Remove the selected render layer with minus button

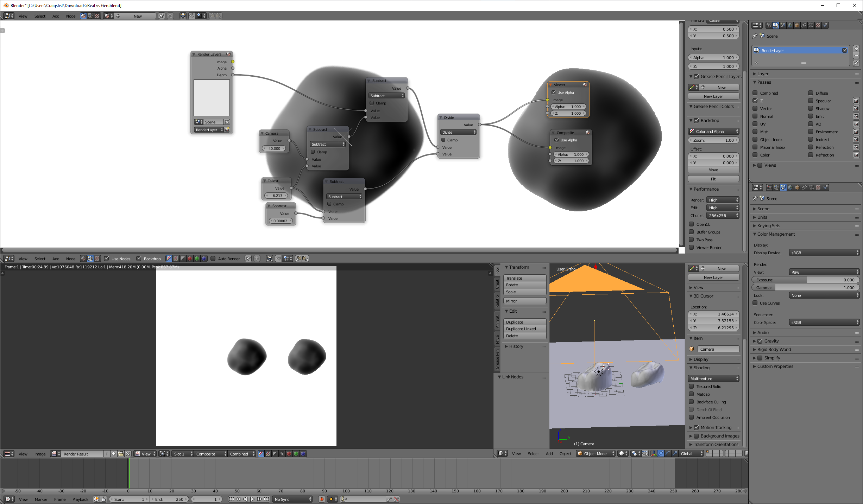tap(856, 56)
